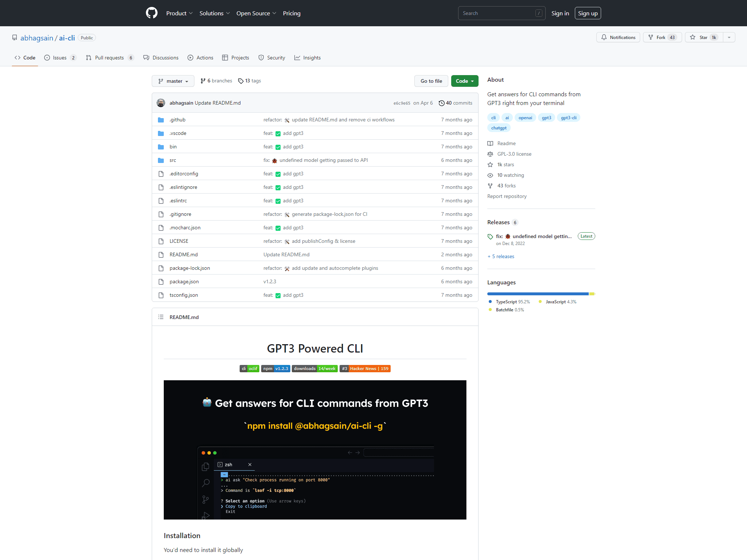Image resolution: width=747 pixels, height=560 pixels.
Task: Open the Actions tab
Action: pyautogui.click(x=200, y=58)
